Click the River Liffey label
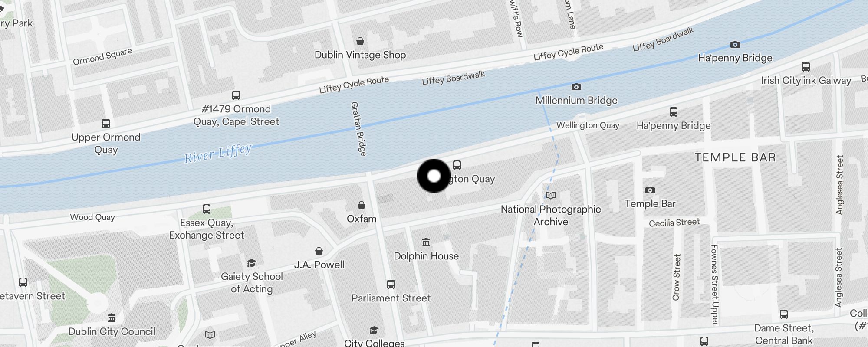The image size is (868, 347). [218, 153]
